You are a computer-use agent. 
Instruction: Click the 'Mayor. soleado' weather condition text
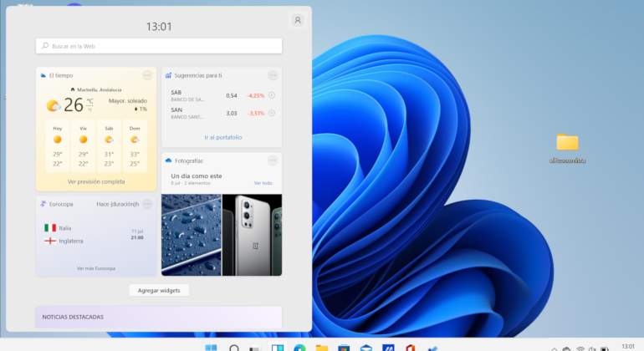pyautogui.click(x=128, y=100)
